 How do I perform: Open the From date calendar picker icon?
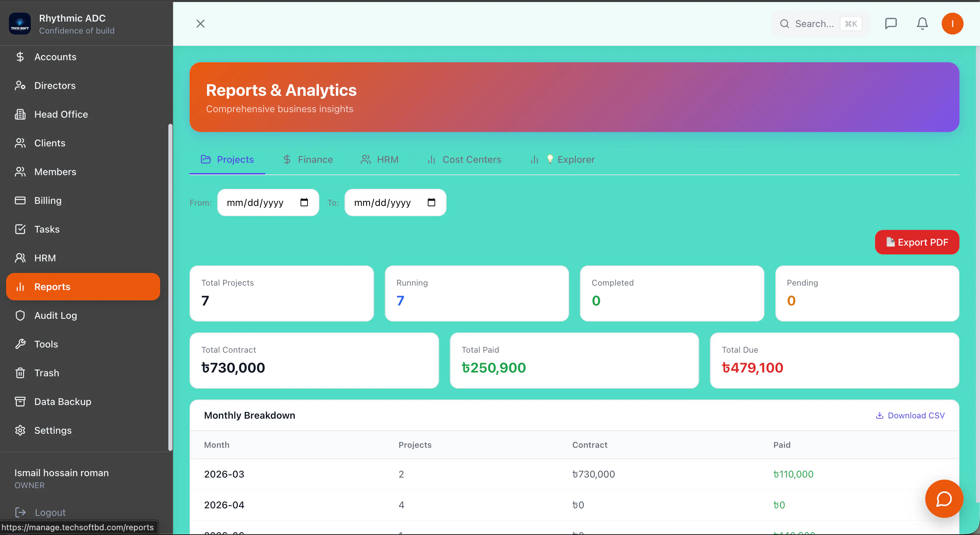pos(304,202)
